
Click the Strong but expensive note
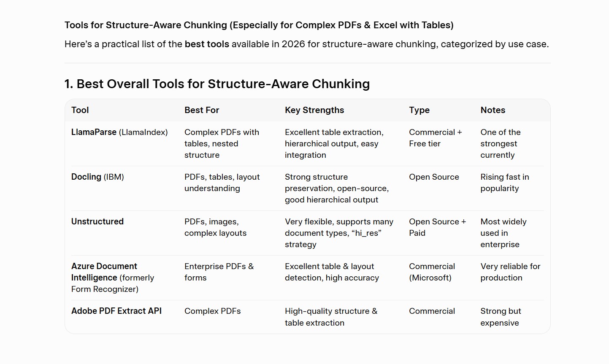tap(501, 317)
